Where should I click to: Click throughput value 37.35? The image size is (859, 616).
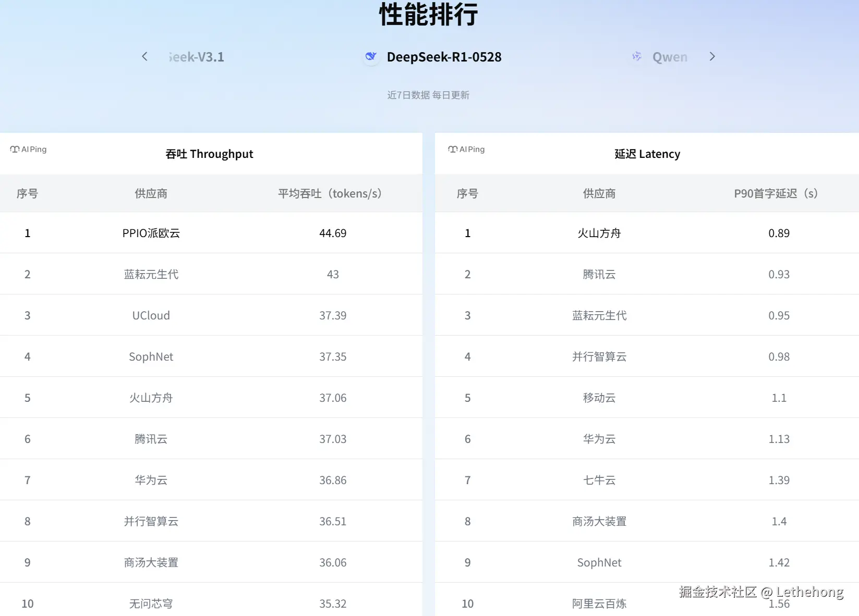[x=333, y=356]
